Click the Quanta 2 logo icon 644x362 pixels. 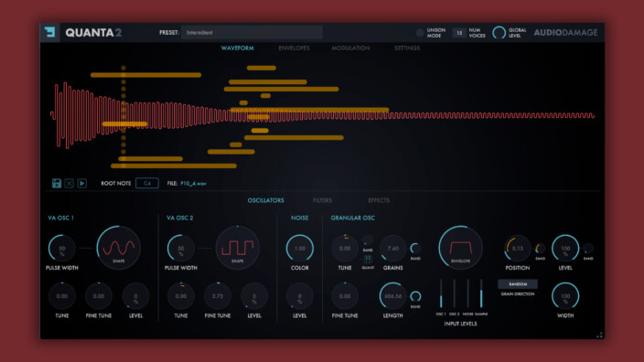pyautogui.click(x=50, y=32)
